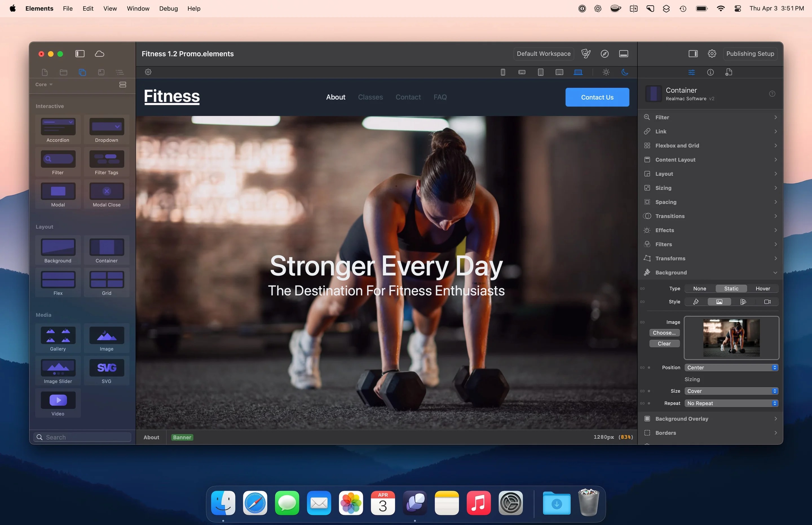Open Publishing Setup
This screenshot has width=812, height=525.
(x=750, y=54)
